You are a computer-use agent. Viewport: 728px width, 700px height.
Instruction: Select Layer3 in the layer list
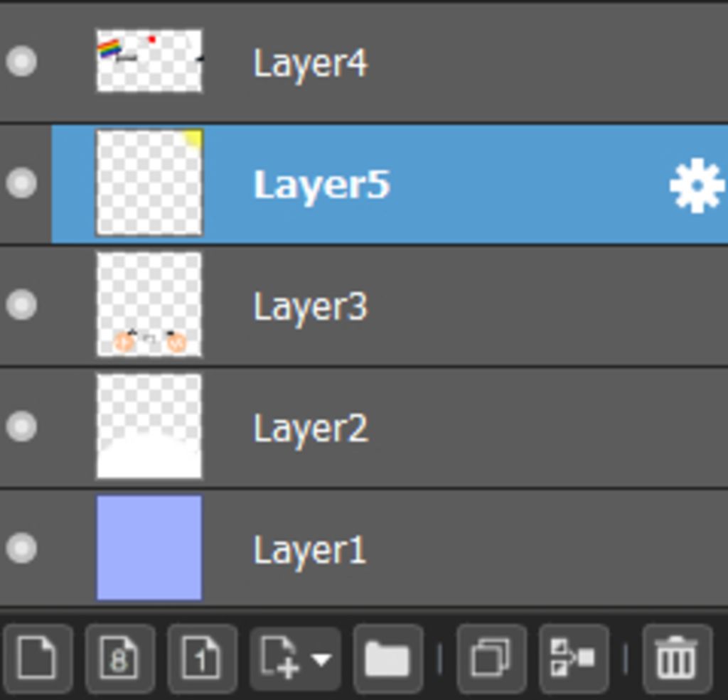(310, 307)
